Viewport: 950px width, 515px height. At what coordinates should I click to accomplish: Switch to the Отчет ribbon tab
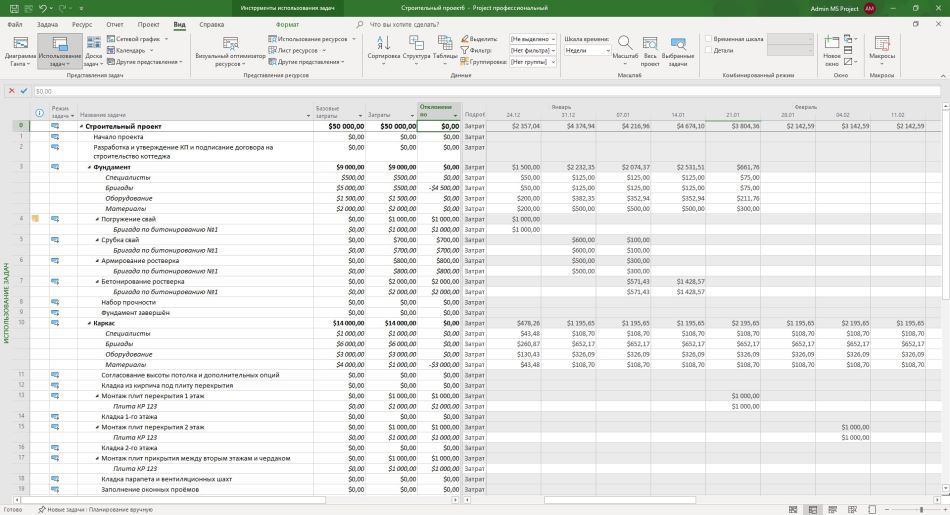[x=115, y=25]
